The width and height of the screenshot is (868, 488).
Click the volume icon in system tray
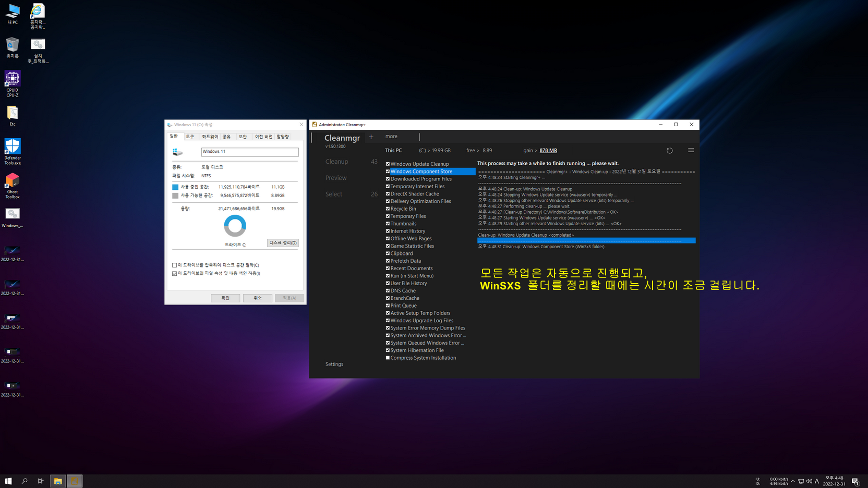coord(809,481)
